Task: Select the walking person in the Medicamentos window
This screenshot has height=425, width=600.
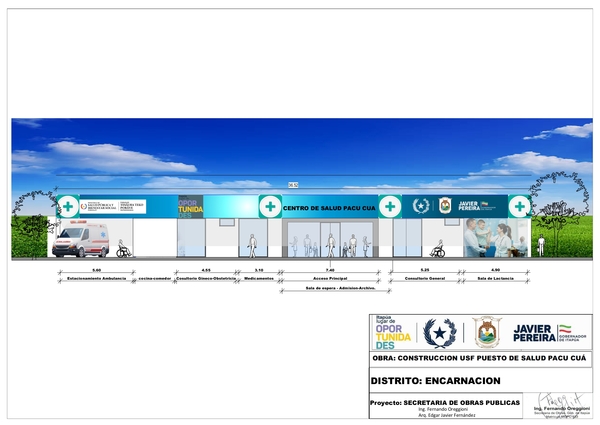Action: tap(252, 246)
